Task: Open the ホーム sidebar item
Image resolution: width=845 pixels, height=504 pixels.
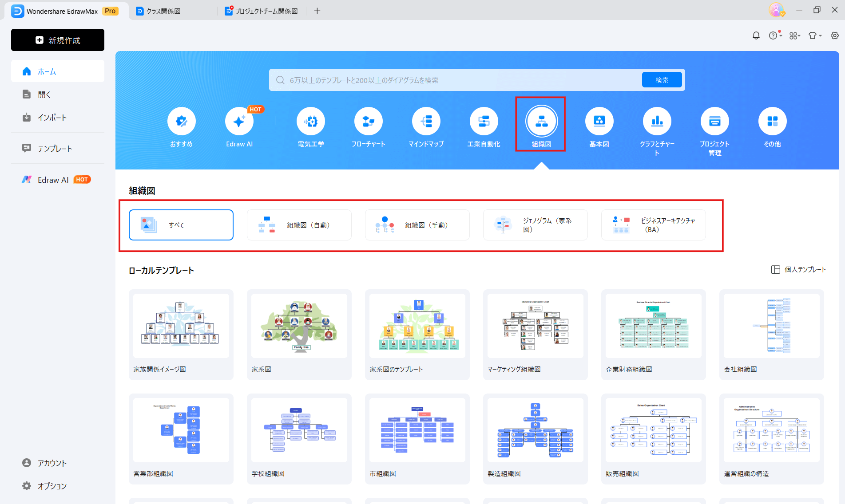Action: click(x=58, y=71)
